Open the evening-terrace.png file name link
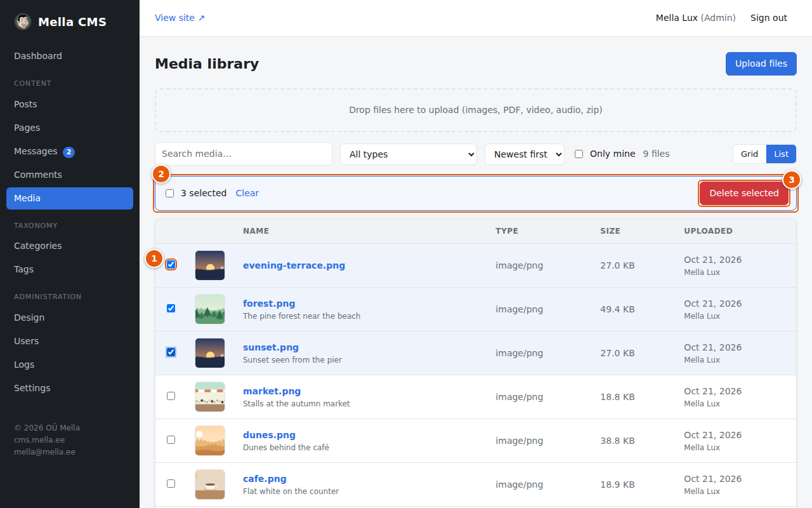 (x=294, y=265)
